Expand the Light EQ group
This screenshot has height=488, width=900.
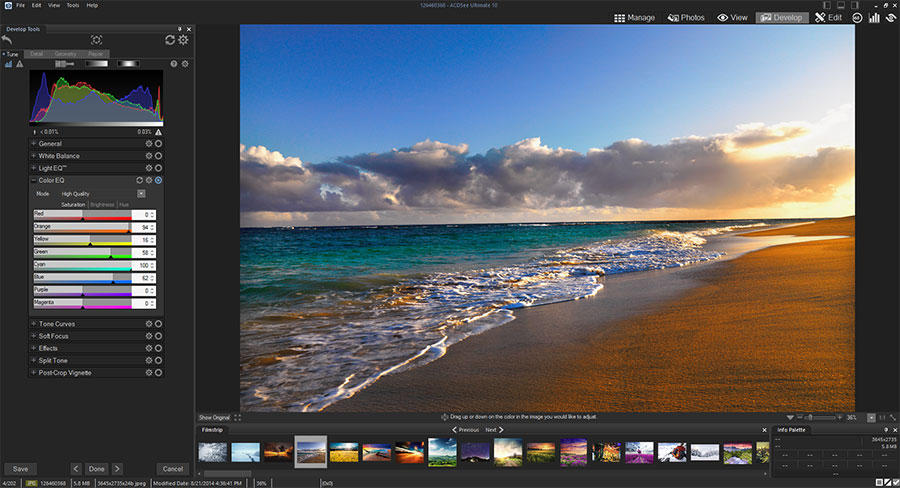(x=33, y=168)
